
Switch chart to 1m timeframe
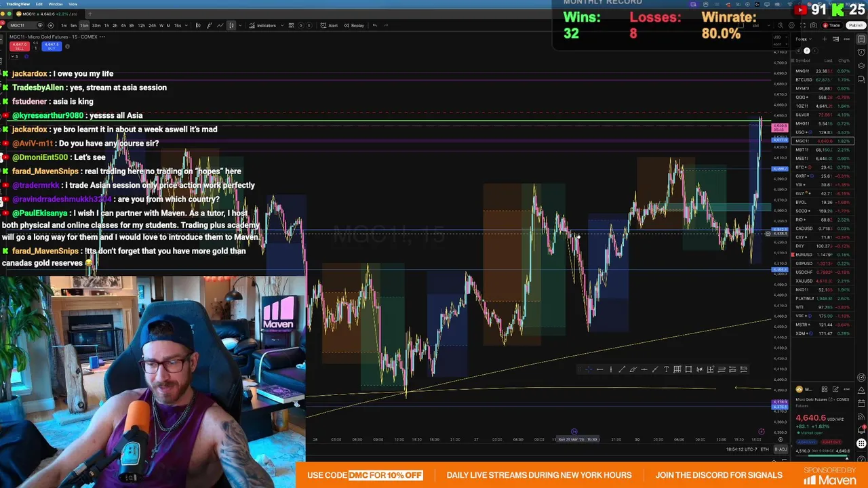tap(64, 25)
